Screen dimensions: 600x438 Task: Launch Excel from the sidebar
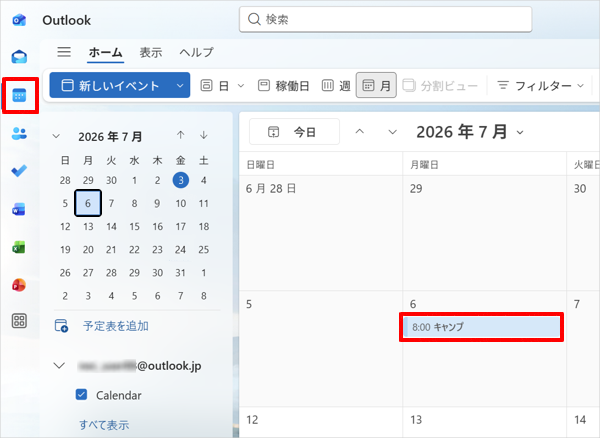[x=19, y=247]
